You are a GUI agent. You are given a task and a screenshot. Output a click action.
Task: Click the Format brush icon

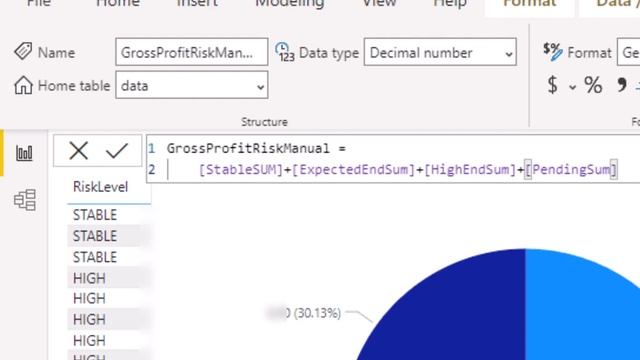[553, 52]
